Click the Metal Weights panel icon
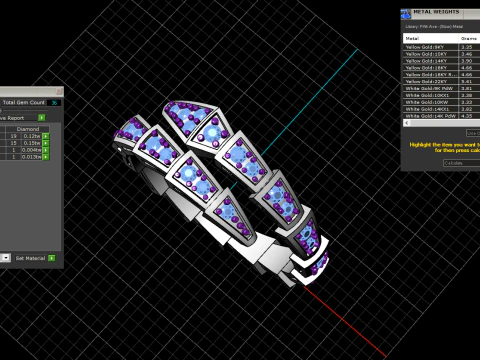Screen dimensions: 480x360 pos(405,14)
